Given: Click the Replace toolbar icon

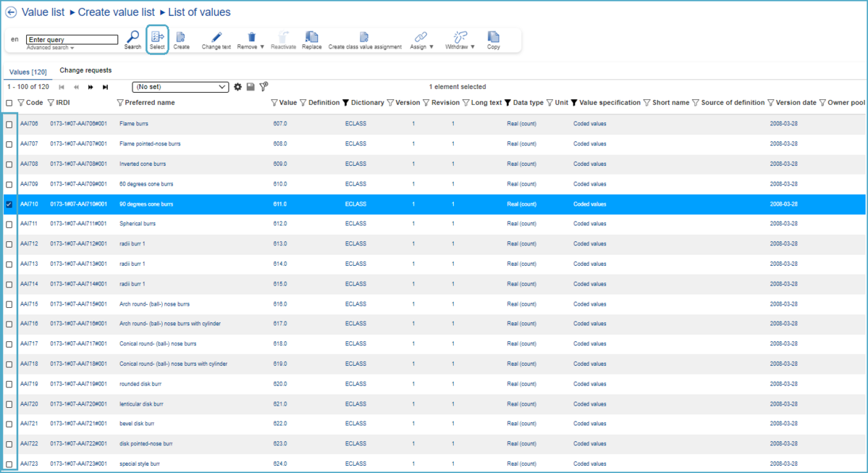Looking at the screenshot, I should click(312, 37).
